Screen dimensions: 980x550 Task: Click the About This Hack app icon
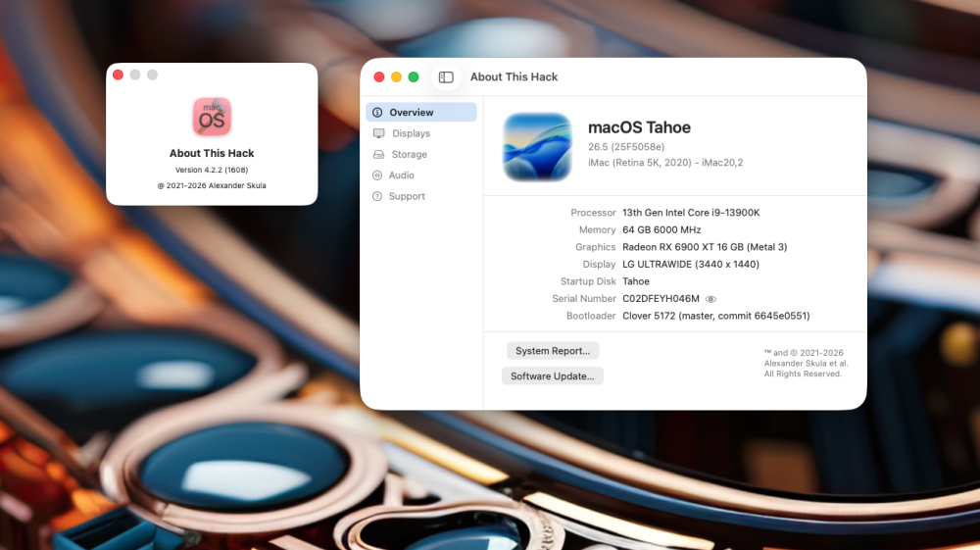click(212, 117)
